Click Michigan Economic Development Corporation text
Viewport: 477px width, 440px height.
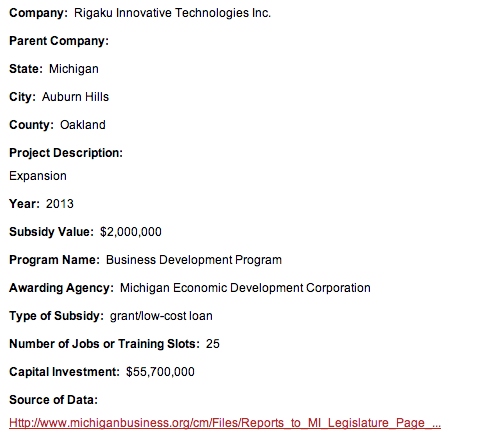(245, 288)
